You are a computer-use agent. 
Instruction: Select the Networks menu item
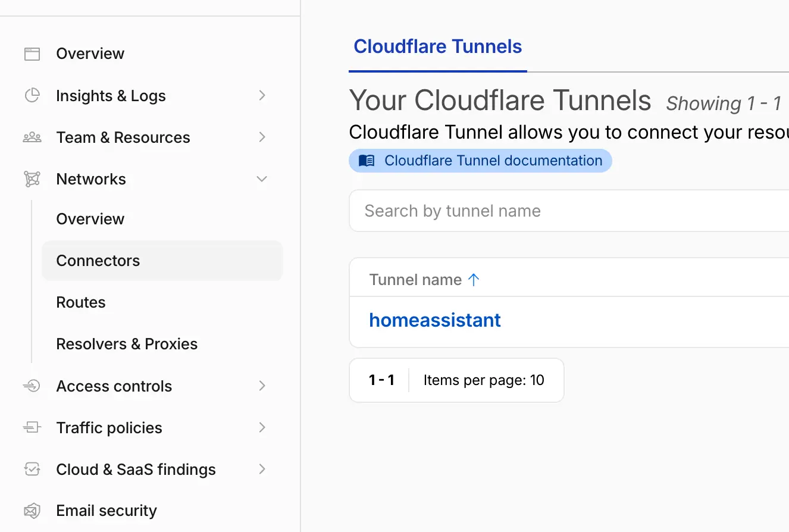91,179
